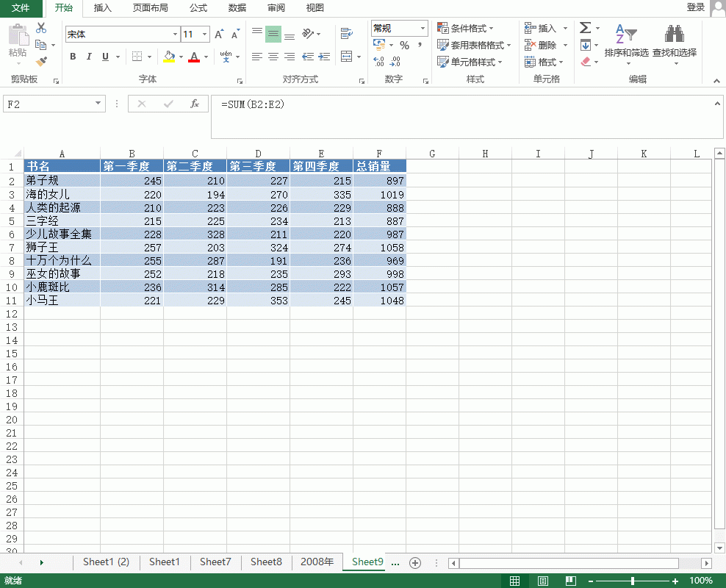The height and width of the screenshot is (588, 726).
Task: Add a new sheet with plus button
Action: (415, 562)
